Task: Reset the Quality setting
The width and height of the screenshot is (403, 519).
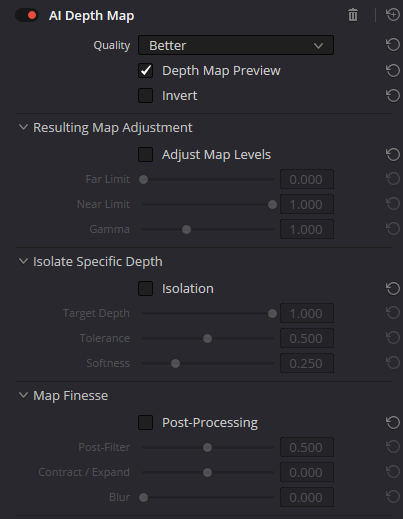Action: [393, 45]
